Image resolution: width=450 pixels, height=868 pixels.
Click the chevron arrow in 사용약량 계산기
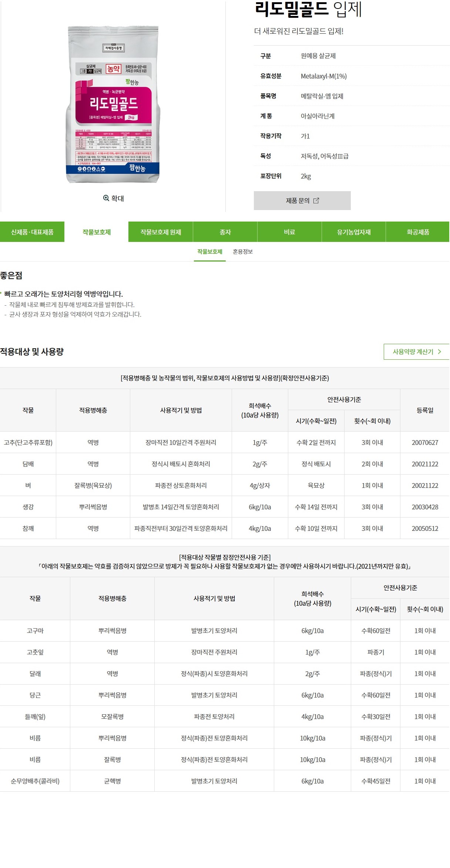pyautogui.click(x=439, y=352)
